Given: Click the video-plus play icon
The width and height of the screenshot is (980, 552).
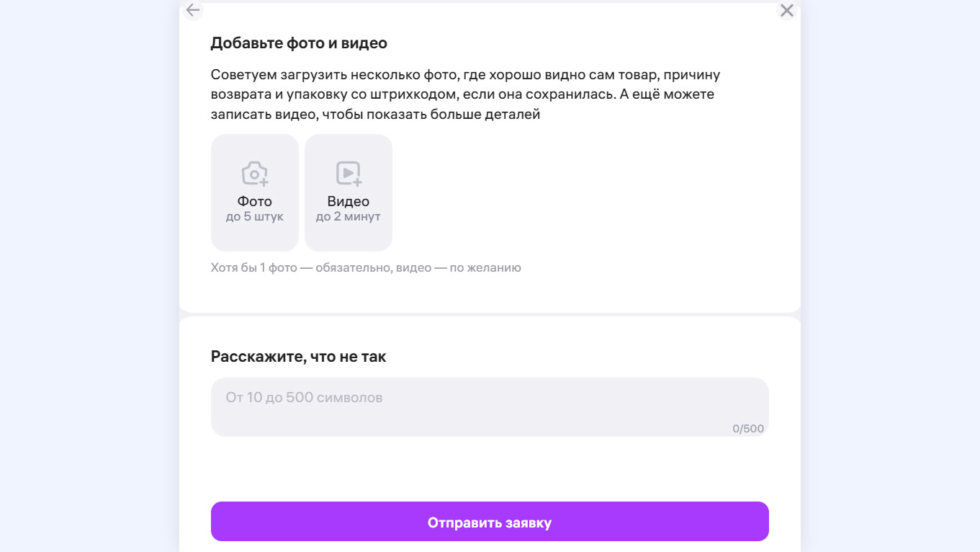Looking at the screenshot, I should tap(349, 174).
